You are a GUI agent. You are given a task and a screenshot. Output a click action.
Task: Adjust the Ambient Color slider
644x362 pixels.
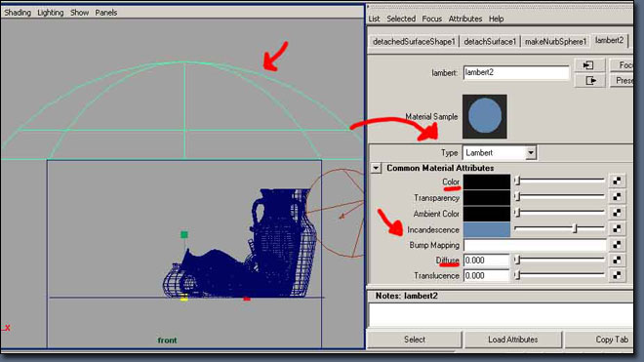(x=559, y=212)
